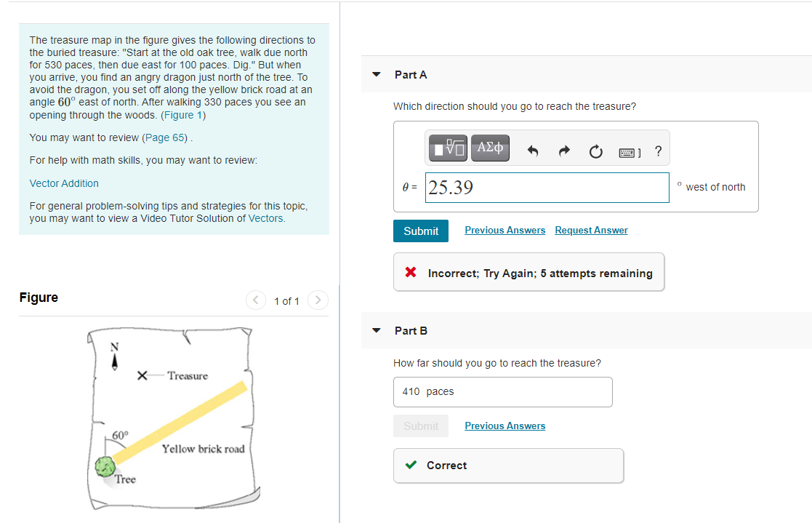The image size is (812, 523).
Task: Open Previous Answers for Part A
Action: pos(505,230)
